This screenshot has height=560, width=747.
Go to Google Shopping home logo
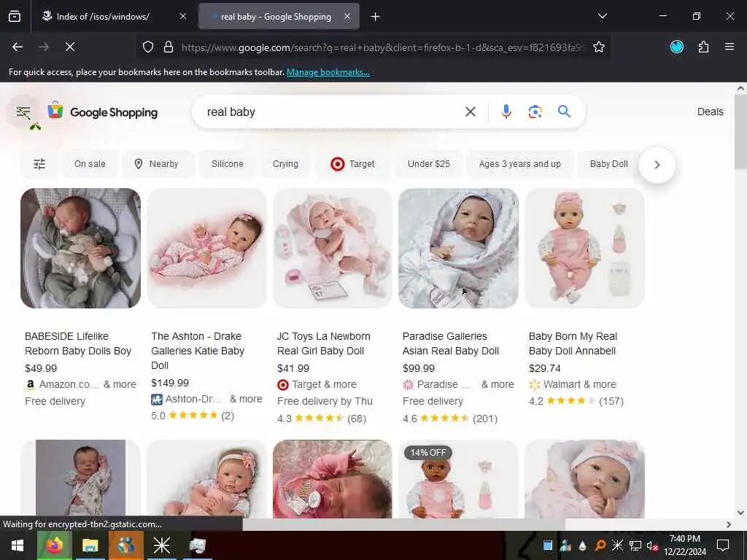tap(102, 112)
